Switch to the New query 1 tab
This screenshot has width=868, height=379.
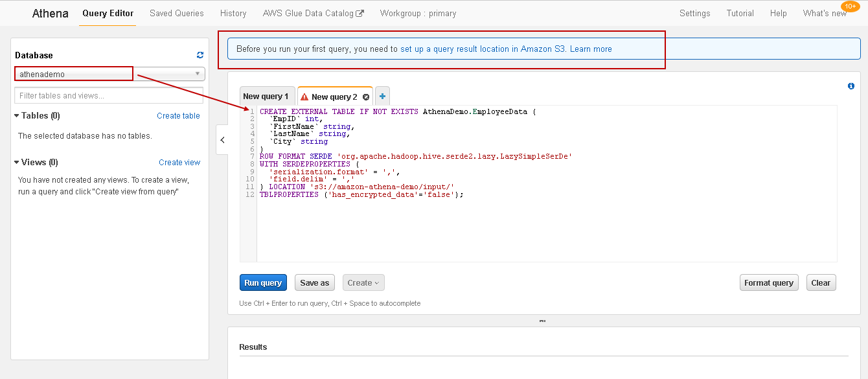pos(267,96)
